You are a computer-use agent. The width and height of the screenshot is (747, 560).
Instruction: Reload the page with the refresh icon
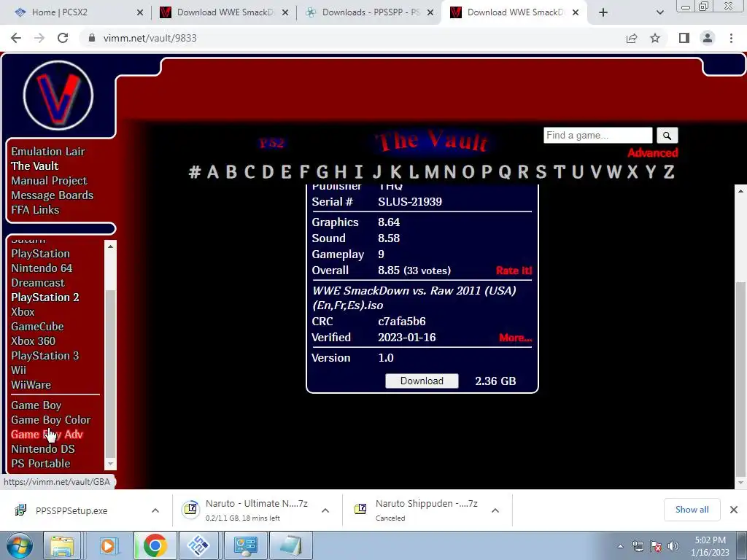[63, 38]
